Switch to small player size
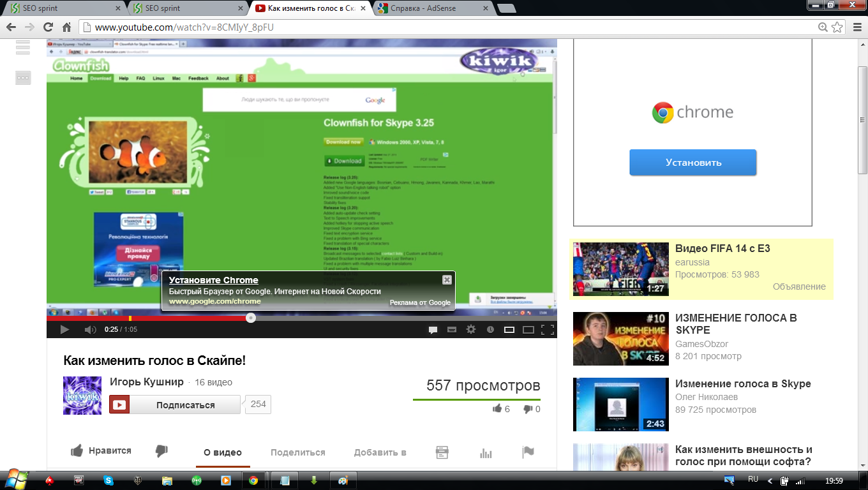This screenshot has width=868, height=490. pyautogui.click(x=509, y=330)
